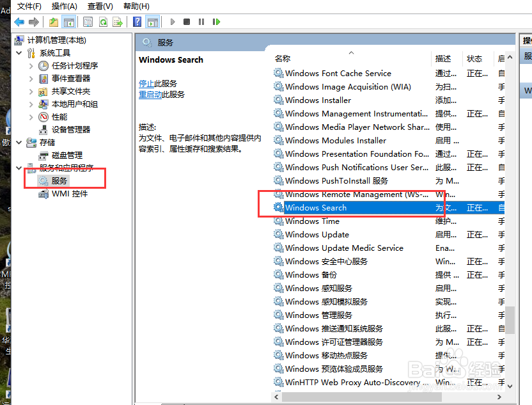Click the Refresh toolbar icon
This screenshot has height=405, width=532.
[103, 22]
